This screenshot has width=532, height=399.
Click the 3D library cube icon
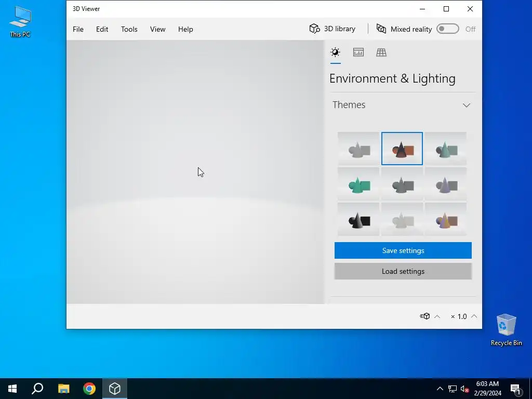314,29
